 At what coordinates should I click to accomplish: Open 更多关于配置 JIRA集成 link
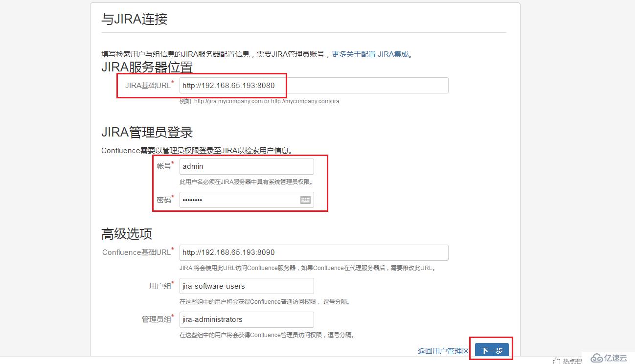[370, 54]
